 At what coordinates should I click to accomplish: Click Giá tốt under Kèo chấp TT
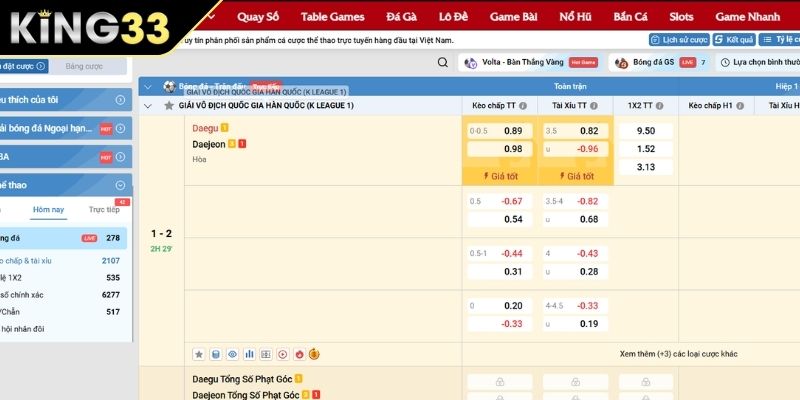pyautogui.click(x=500, y=176)
